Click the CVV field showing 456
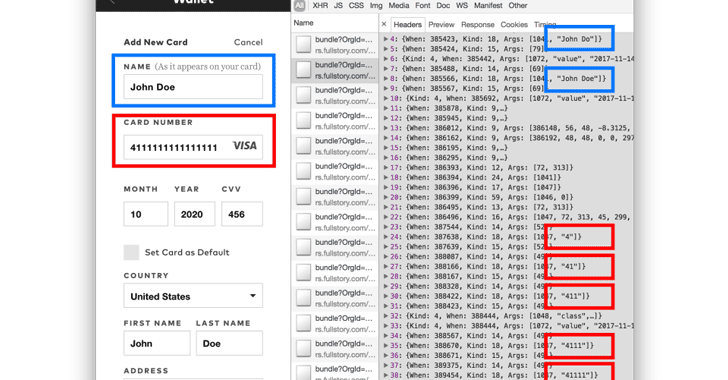The image size is (728, 380). click(242, 214)
